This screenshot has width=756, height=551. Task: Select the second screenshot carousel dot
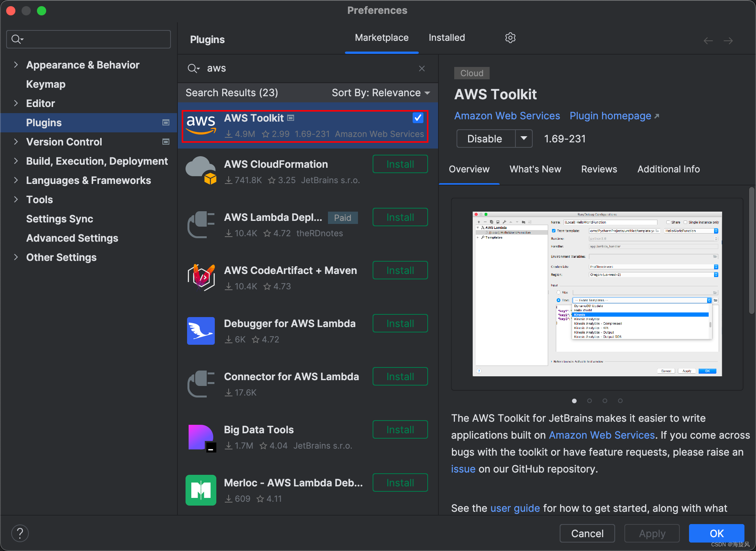pos(589,401)
